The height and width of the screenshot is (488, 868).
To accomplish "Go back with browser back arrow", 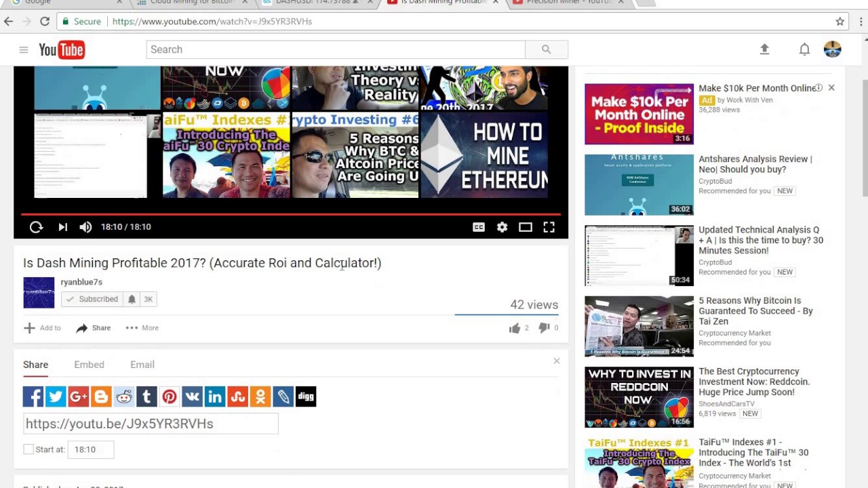I will (x=9, y=22).
